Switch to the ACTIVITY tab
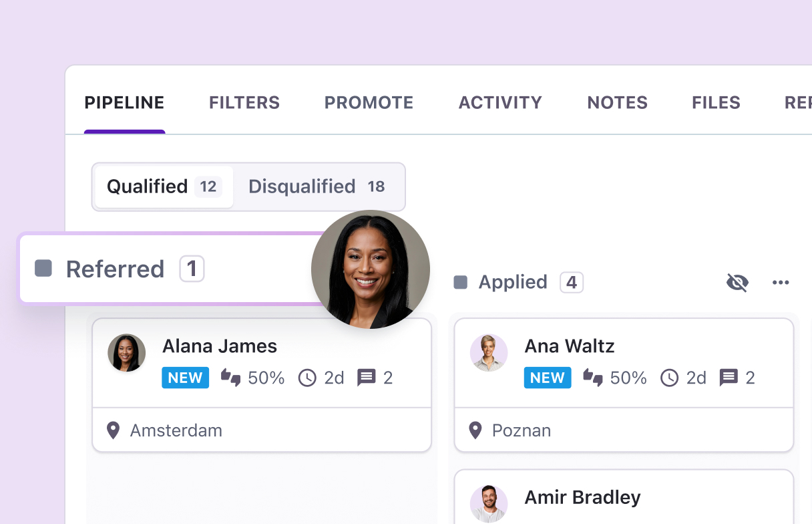The height and width of the screenshot is (524, 812). point(500,102)
